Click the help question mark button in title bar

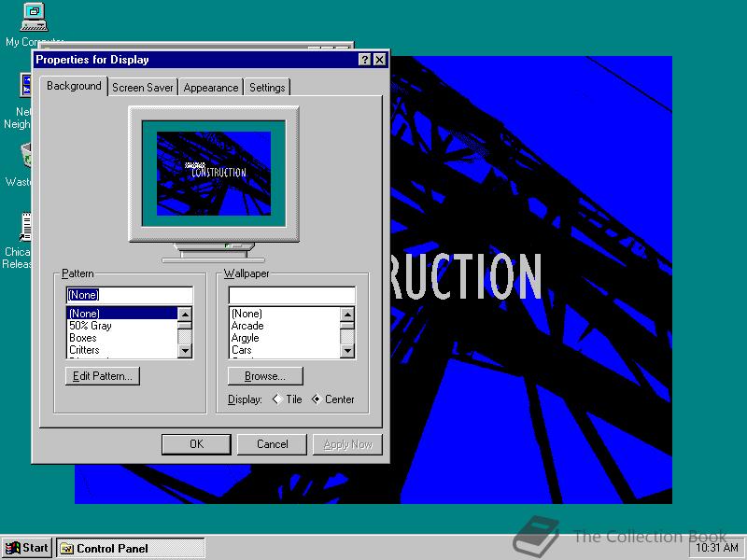(364, 60)
